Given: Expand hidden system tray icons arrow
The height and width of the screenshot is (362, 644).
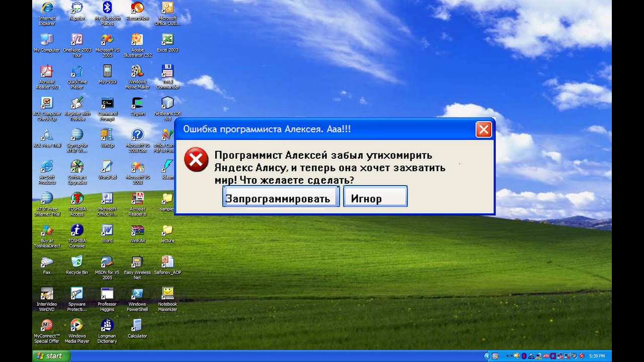Looking at the screenshot, I should coord(488,356).
